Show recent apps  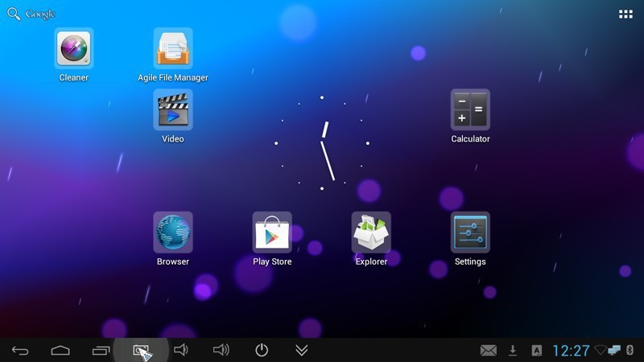coord(101,350)
